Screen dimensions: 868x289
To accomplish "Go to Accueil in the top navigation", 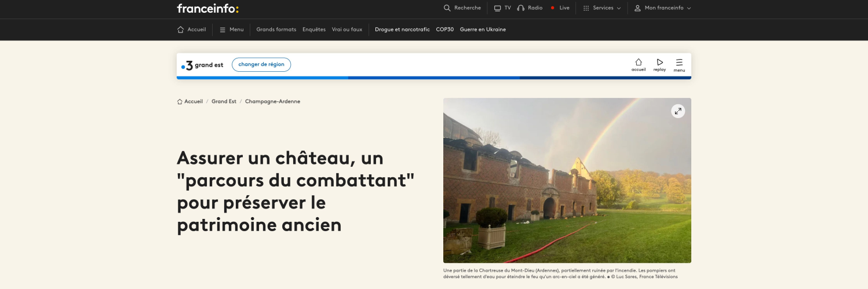I will 192,30.
